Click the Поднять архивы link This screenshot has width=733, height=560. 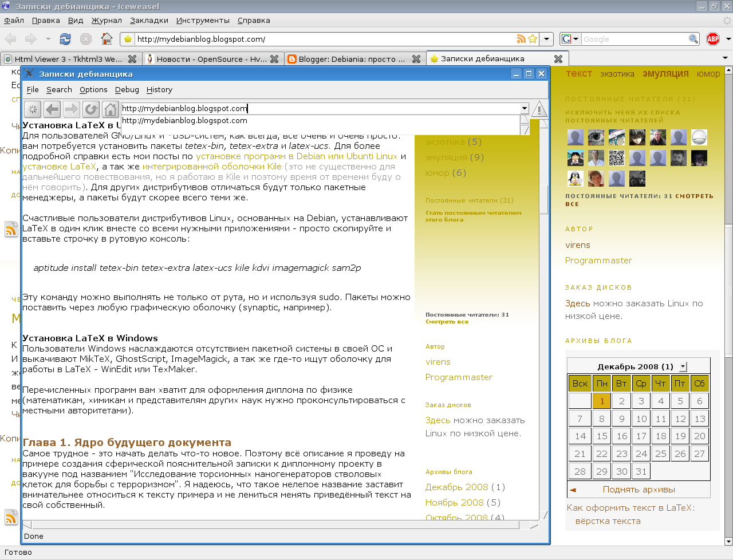(639, 490)
